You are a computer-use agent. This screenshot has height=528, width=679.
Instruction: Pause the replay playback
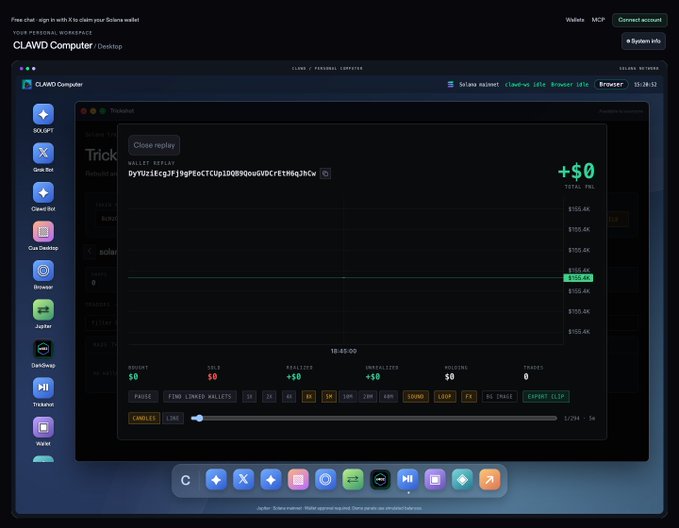143,397
